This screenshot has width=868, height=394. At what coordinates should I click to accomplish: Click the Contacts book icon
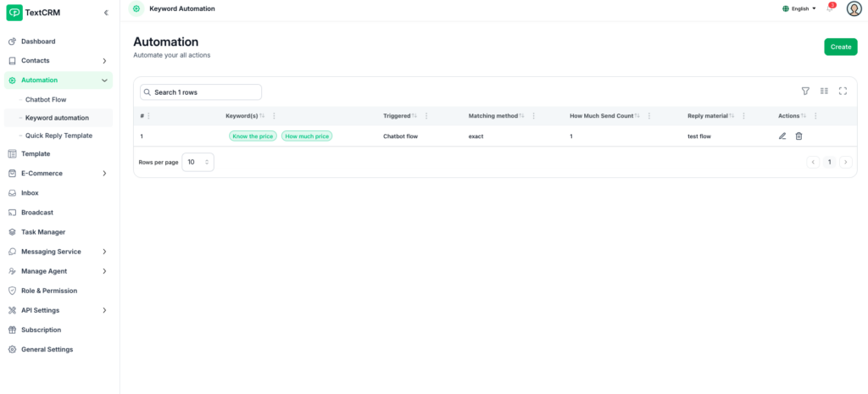[12, 61]
